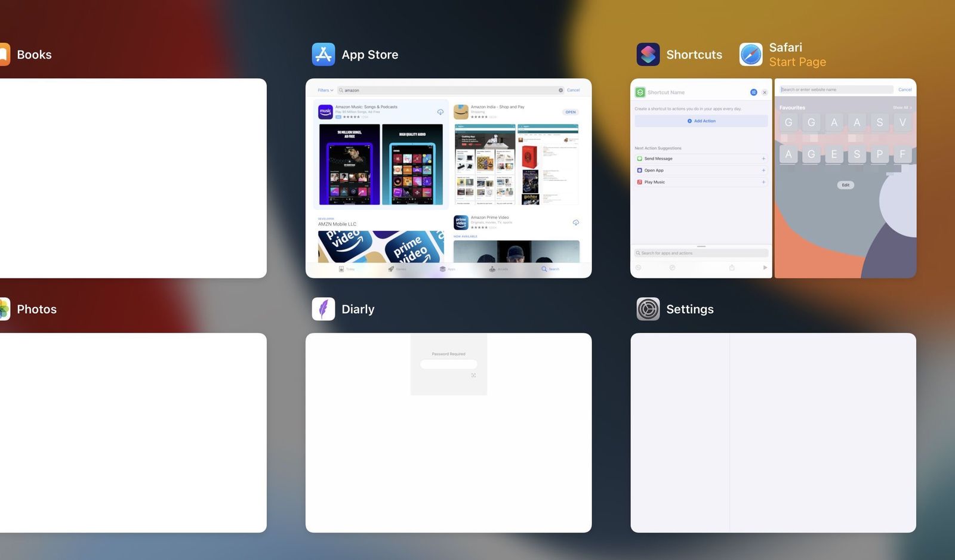Viewport: 955px width, 560px height.
Task: Click the Amazon Music download cloud icon
Action: pyautogui.click(x=440, y=112)
